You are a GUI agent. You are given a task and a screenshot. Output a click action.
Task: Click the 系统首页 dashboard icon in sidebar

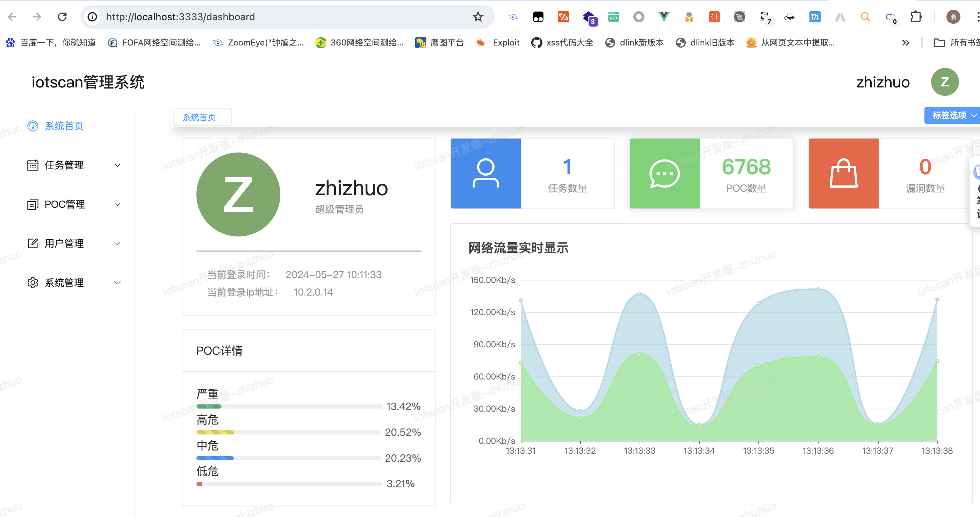tap(33, 126)
